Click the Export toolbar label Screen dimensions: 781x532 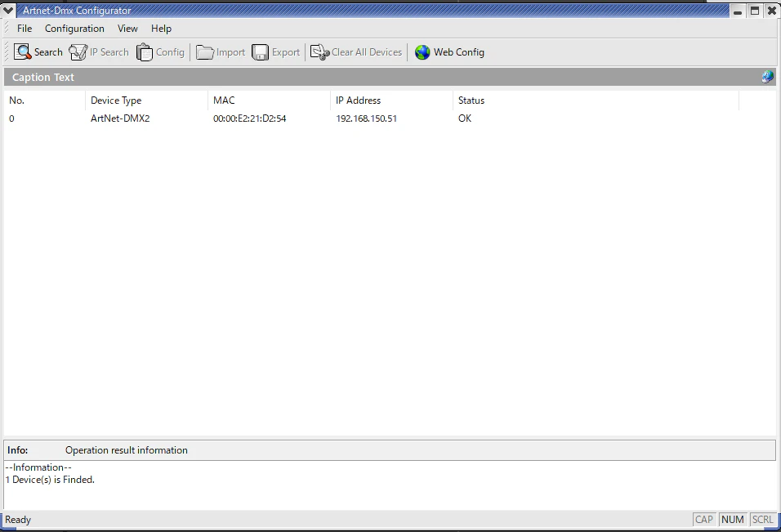tap(286, 52)
